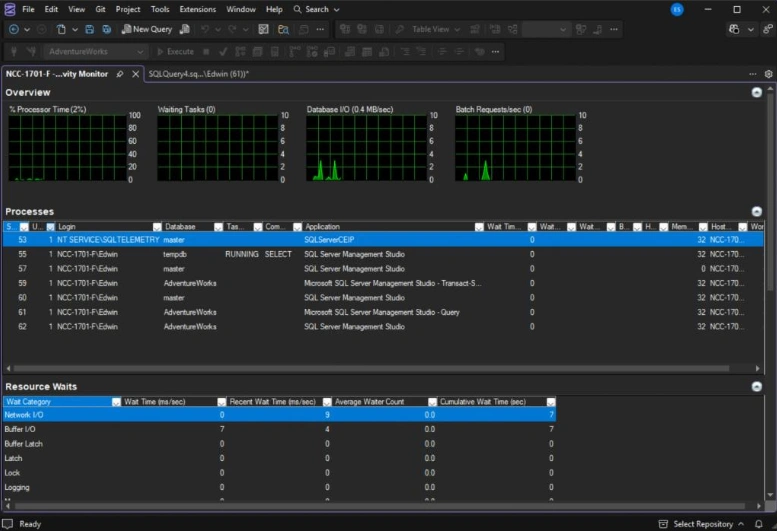Click the feedback icon at the far top right
This screenshot has height=531, width=777.
tap(768, 29)
